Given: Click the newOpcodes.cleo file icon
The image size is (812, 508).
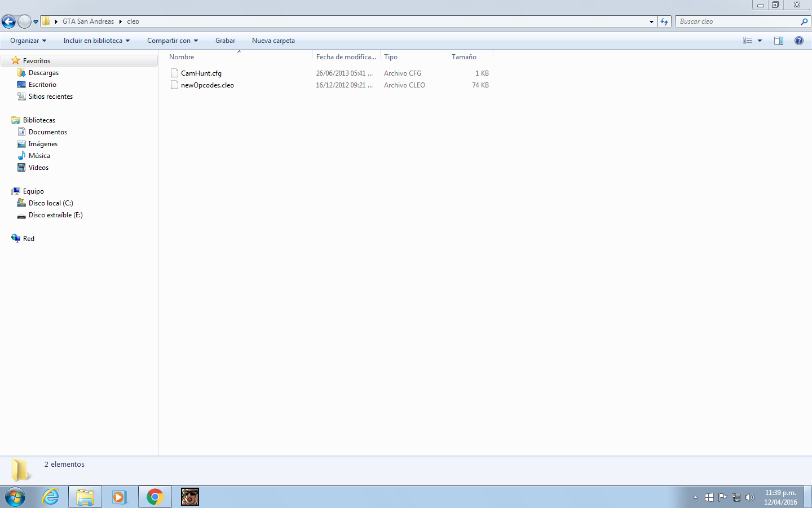Looking at the screenshot, I should 174,85.
